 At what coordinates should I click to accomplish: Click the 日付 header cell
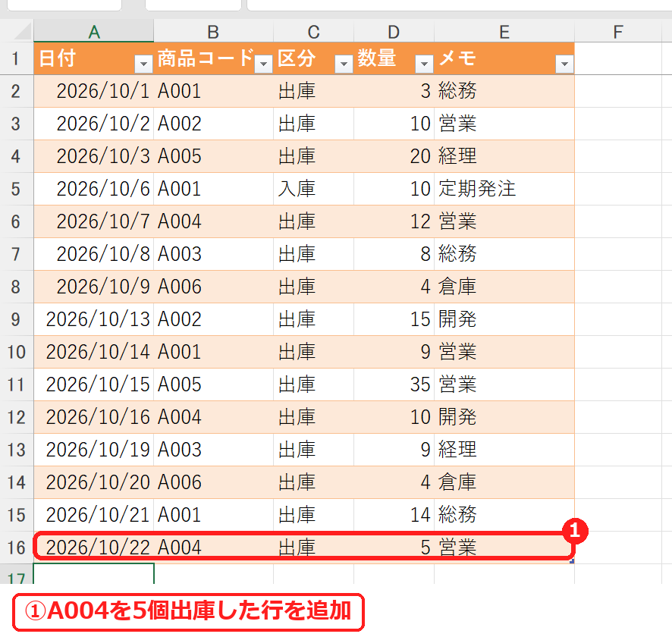(x=93, y=58)
